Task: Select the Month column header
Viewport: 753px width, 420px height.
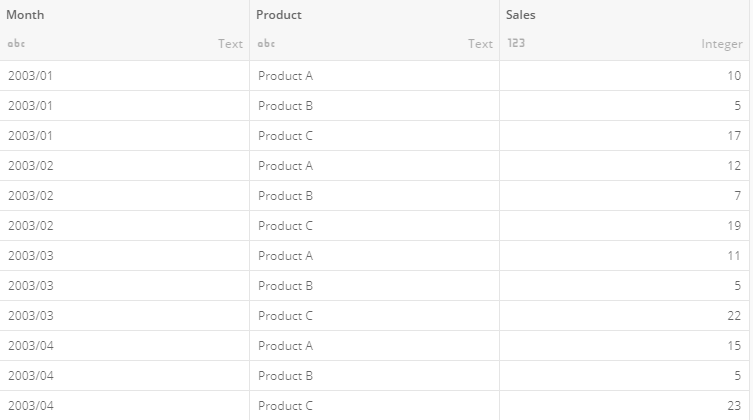Action: click(26, 15)
